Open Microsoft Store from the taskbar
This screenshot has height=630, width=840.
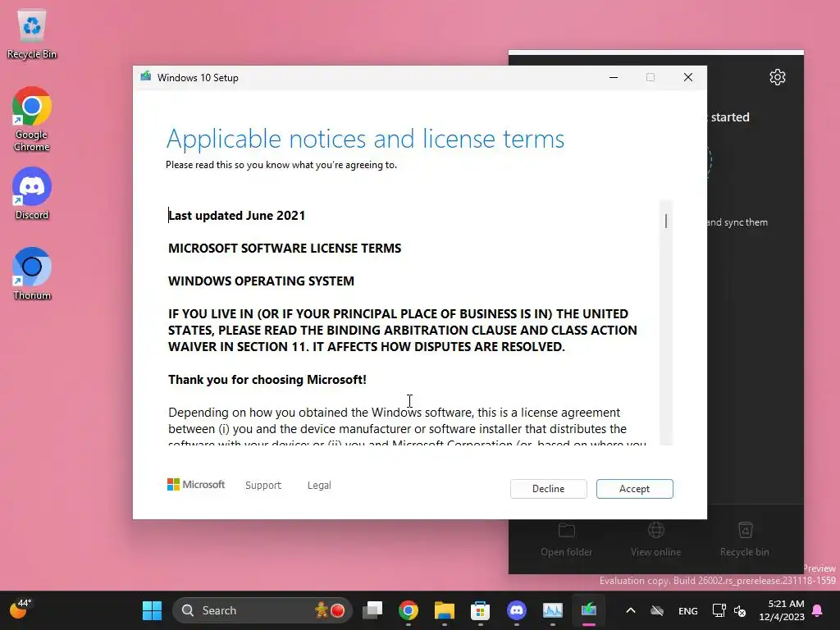(x=481, y=610)
